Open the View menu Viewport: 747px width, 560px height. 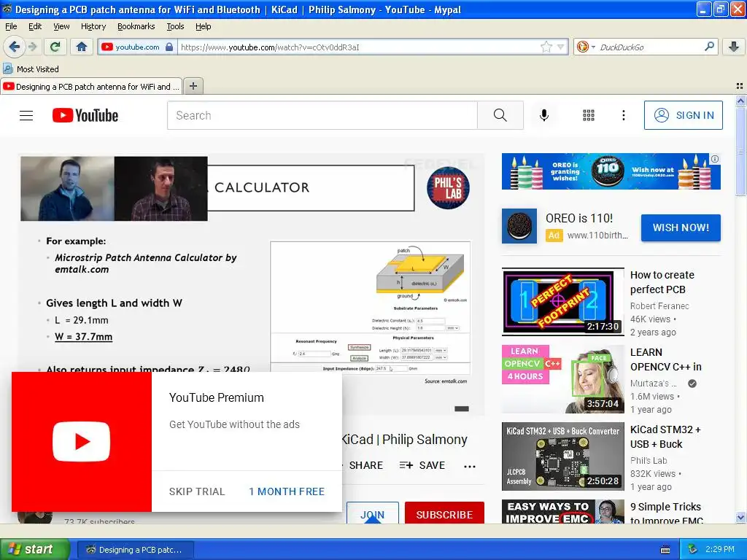[61, 26]
